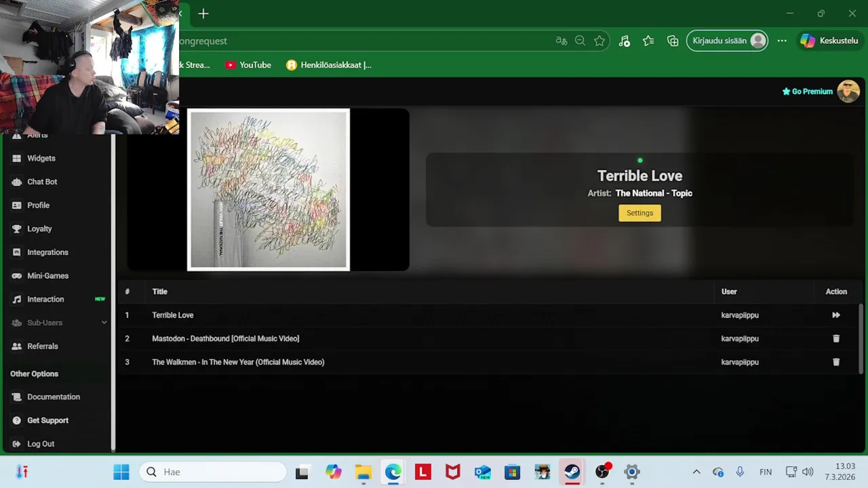Image resolution: width=868 pixels, height=488 pixels.
Task: Open the Referrals page link
Action: (x=43, y=346)
